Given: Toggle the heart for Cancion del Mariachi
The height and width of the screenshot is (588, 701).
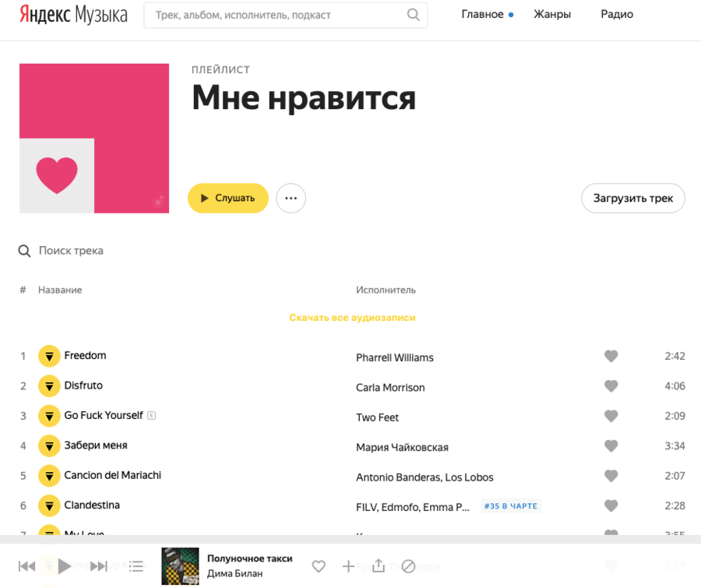Looking at the screenshot, I should (611, 476).
